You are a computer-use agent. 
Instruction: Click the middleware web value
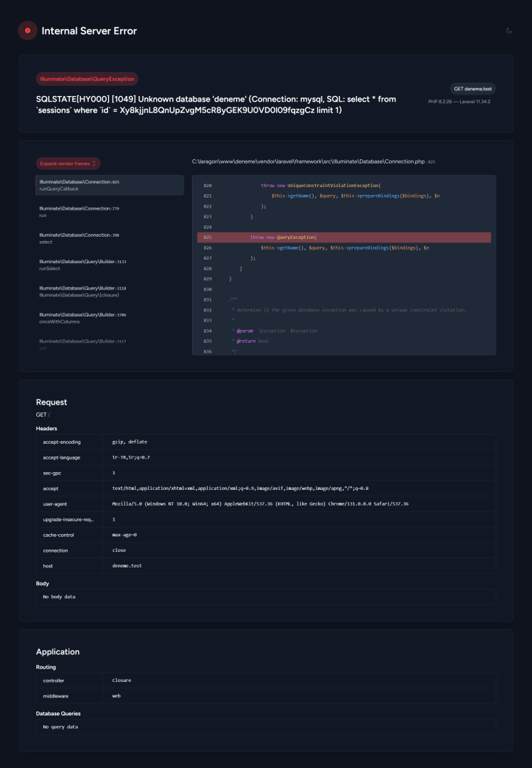(117, 696)
